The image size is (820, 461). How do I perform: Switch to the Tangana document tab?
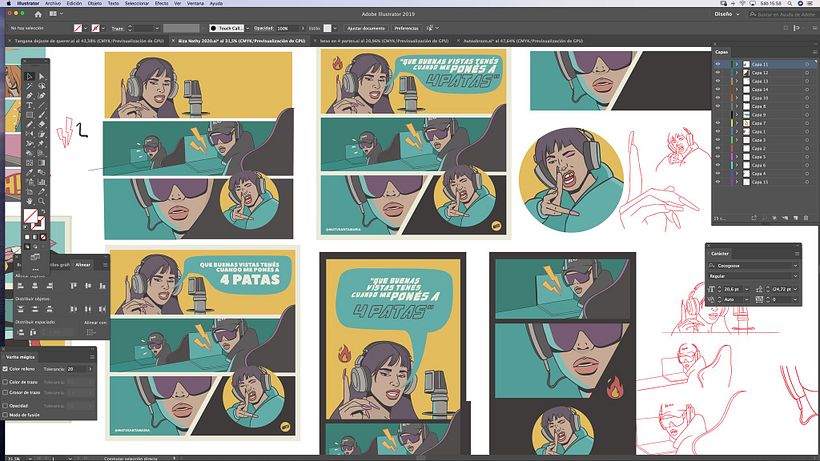coord(89,41)
